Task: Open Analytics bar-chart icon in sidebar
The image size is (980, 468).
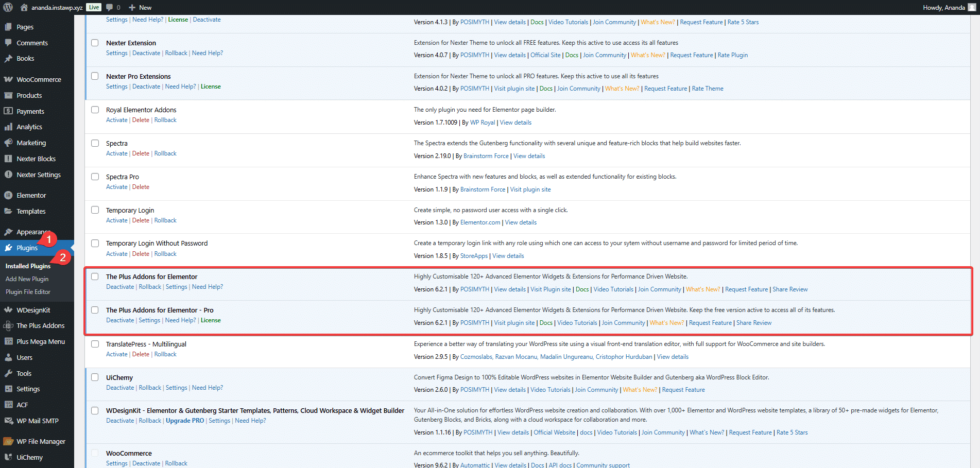Action: click(x=8, y=127)
